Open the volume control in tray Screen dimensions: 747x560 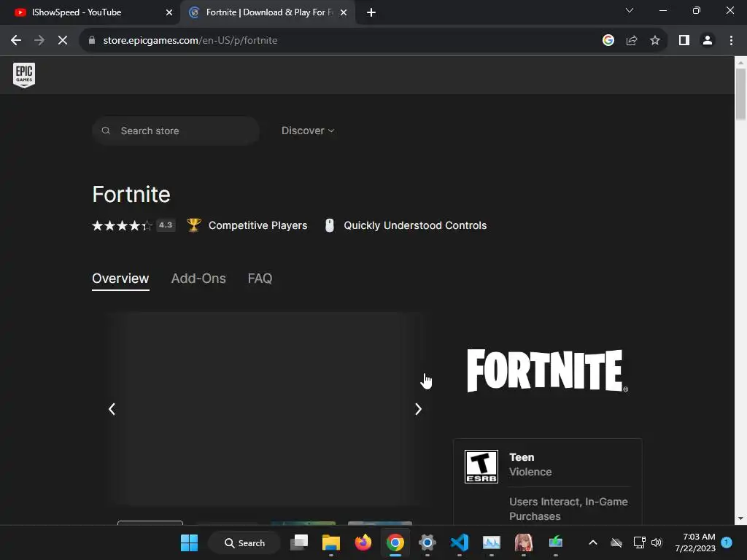(x=657, y=542)
